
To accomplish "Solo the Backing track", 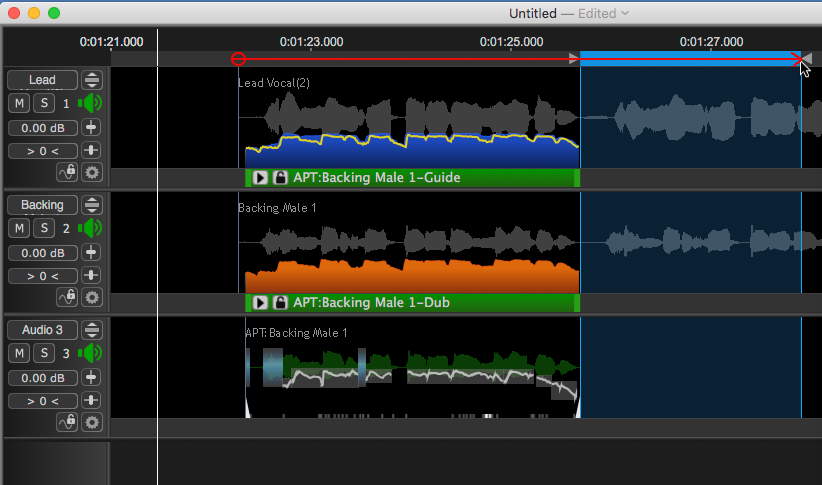I will pos(43,228).
